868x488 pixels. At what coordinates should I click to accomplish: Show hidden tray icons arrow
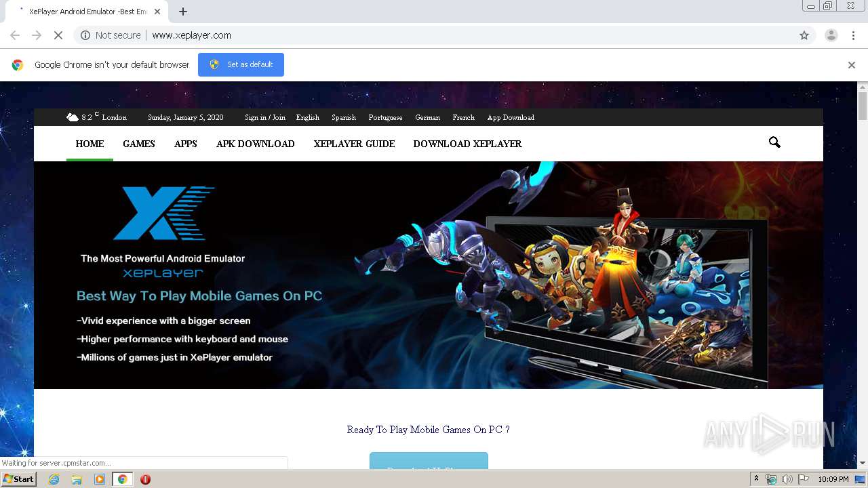click(x=756, y=479)
